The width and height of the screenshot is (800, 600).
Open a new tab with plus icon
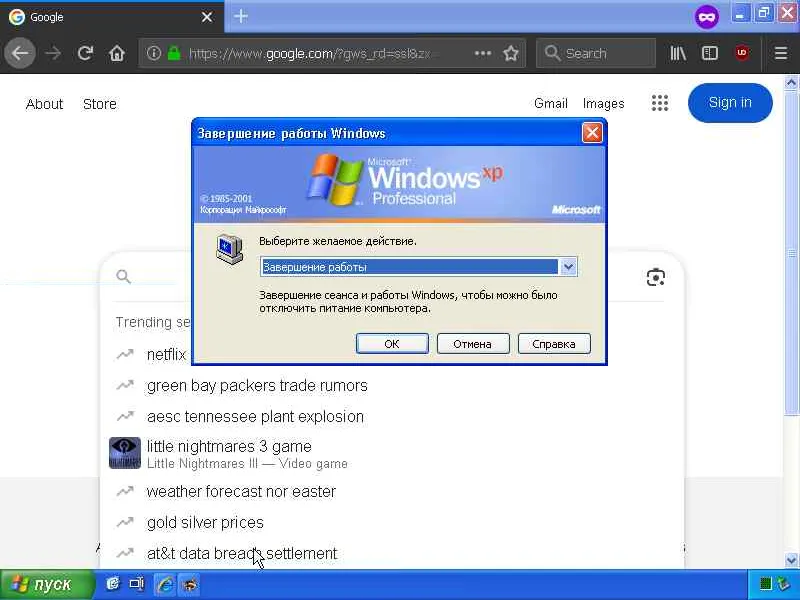[241, 16]
